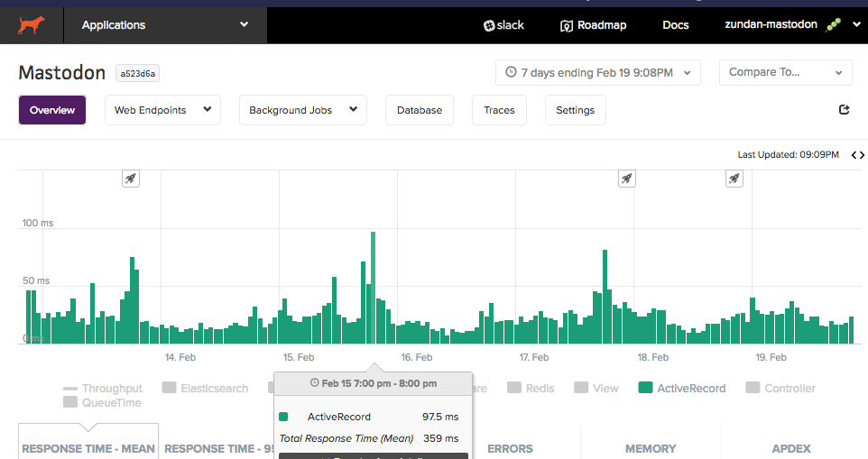Viewport: 868px width, 459px height.
Task: Click the dango icon beside the account name
Action: (x=833, y=24)
